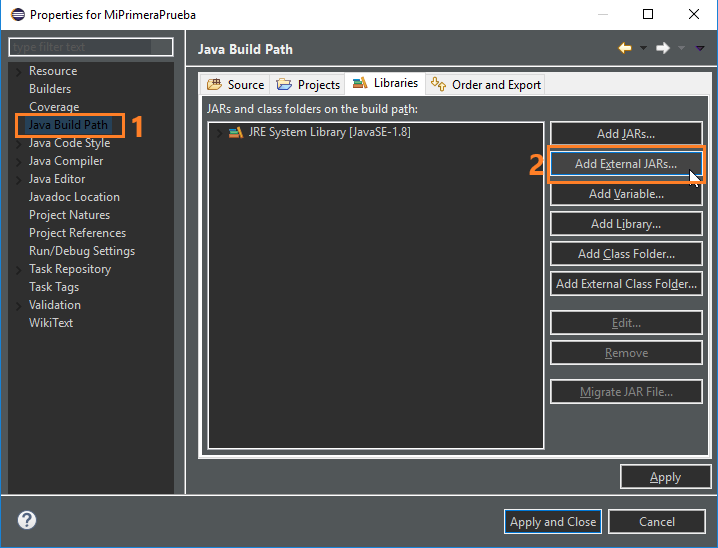The height and width of the screenshot is (548, 718).
Task: Open the help question mark icon
Action: pos(27,520)
